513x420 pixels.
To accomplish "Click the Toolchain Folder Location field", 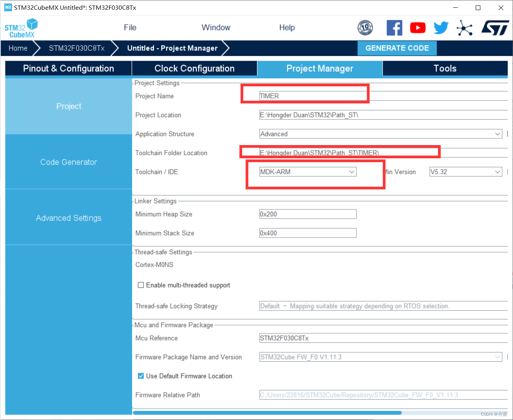I will tap(384, 153).
